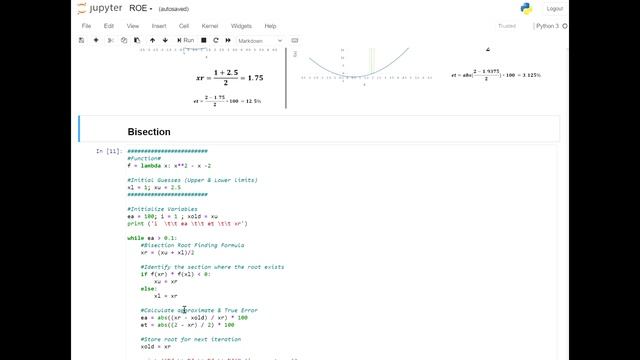
Task: Click the In [11] cell prompt
Action: (109, 151)
